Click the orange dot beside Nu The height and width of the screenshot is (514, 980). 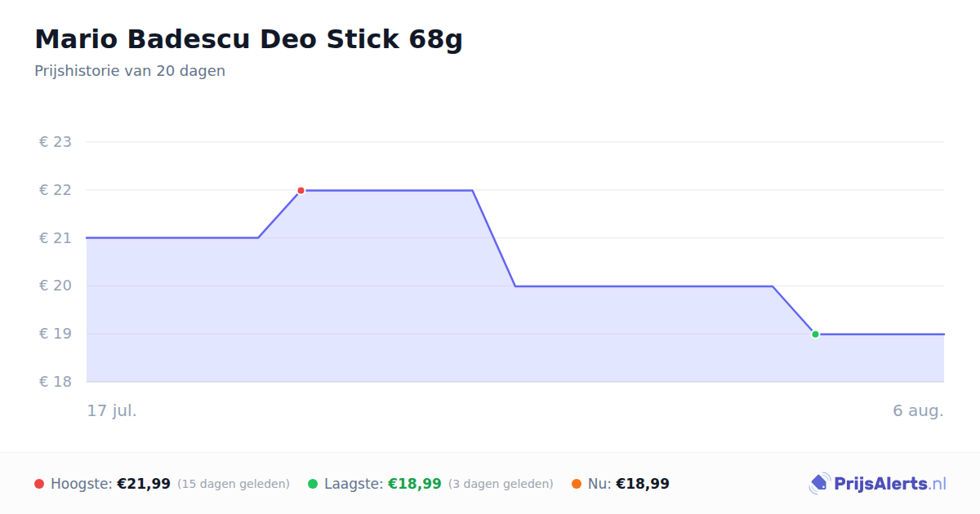coord(577,484)
